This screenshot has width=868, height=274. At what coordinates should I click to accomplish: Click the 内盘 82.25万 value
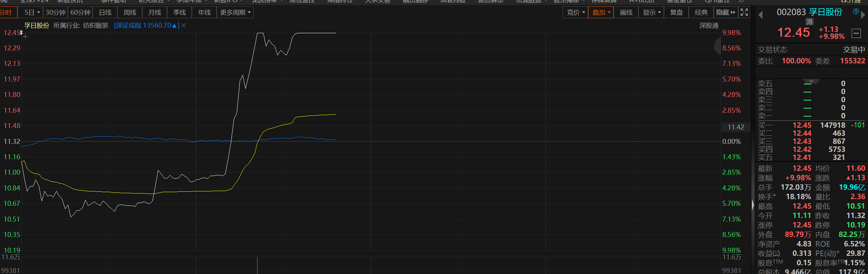[852, 234]
